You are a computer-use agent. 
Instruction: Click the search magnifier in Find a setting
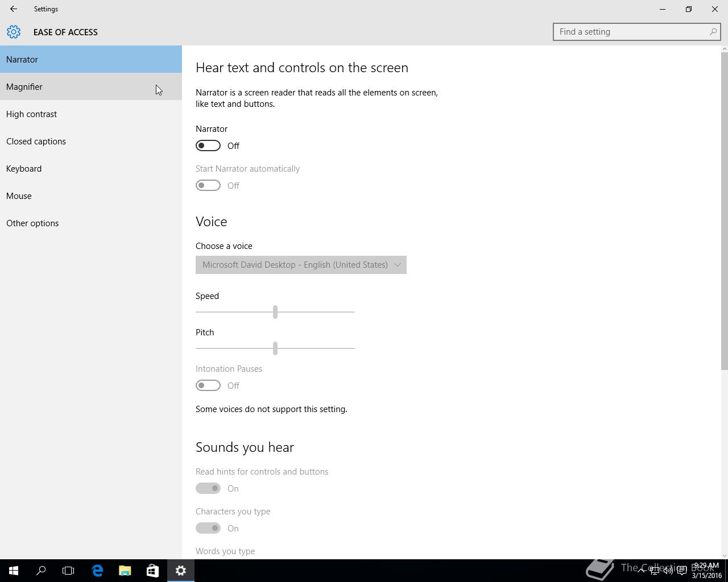click(x=713, y=32)
